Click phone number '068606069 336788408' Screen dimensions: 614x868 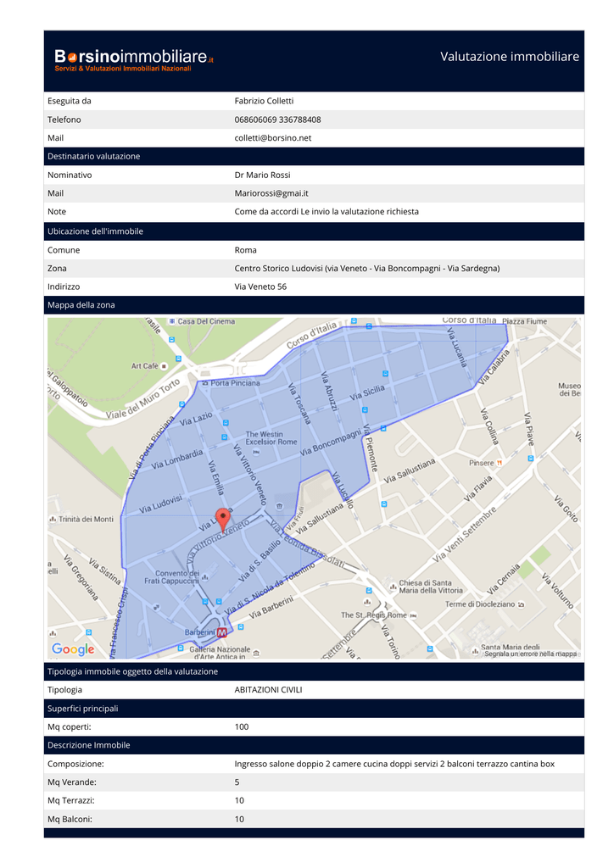[277, 120]
